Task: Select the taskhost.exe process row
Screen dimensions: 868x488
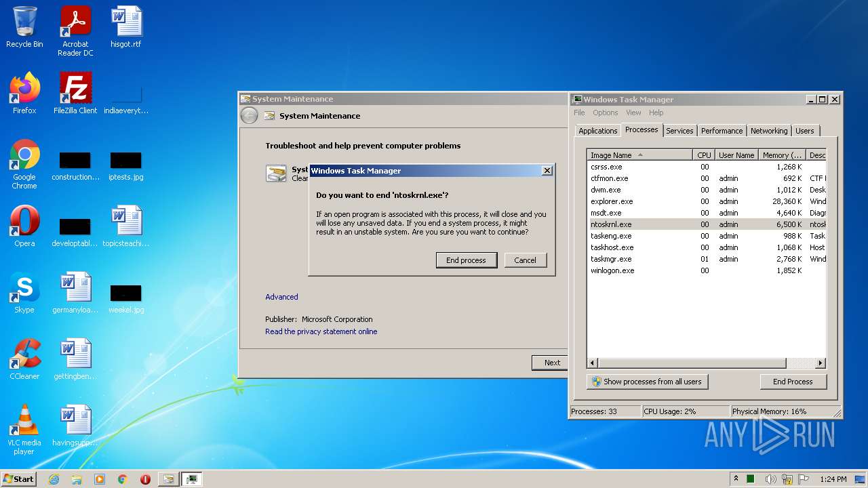Action: coord(707,247)
